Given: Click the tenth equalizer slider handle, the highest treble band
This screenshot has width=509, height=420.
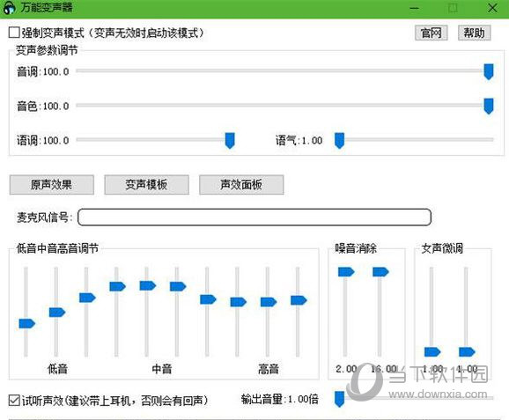Looking at the screenshot, I should coord(299,300).
